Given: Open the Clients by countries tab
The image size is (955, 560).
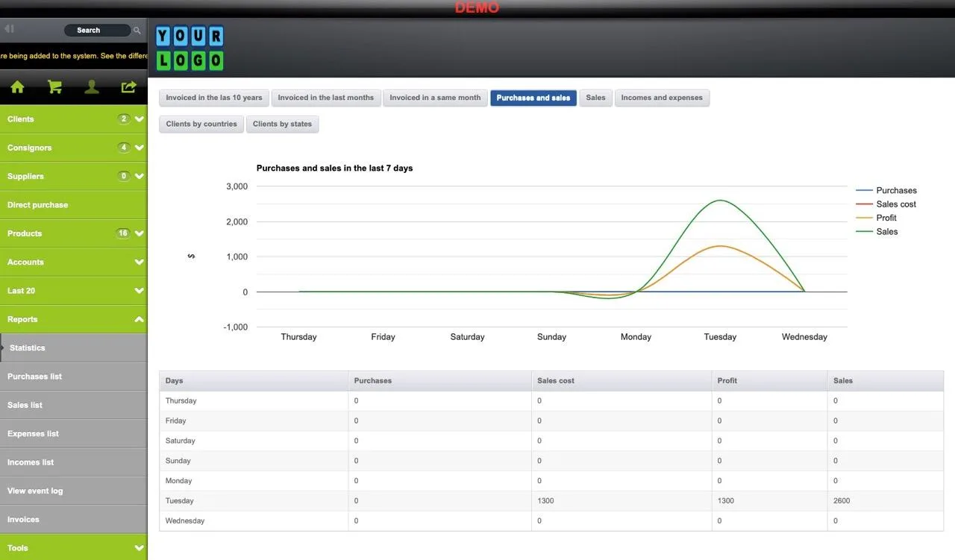Looking at the screenshot, I should (201, 124).
